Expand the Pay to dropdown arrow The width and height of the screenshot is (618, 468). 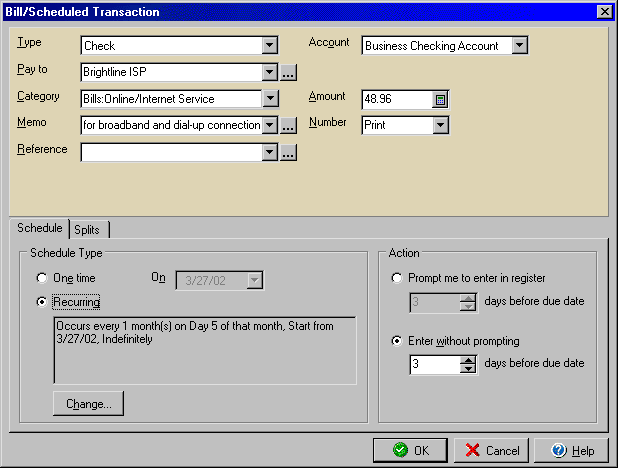click(x=270, y=72)
